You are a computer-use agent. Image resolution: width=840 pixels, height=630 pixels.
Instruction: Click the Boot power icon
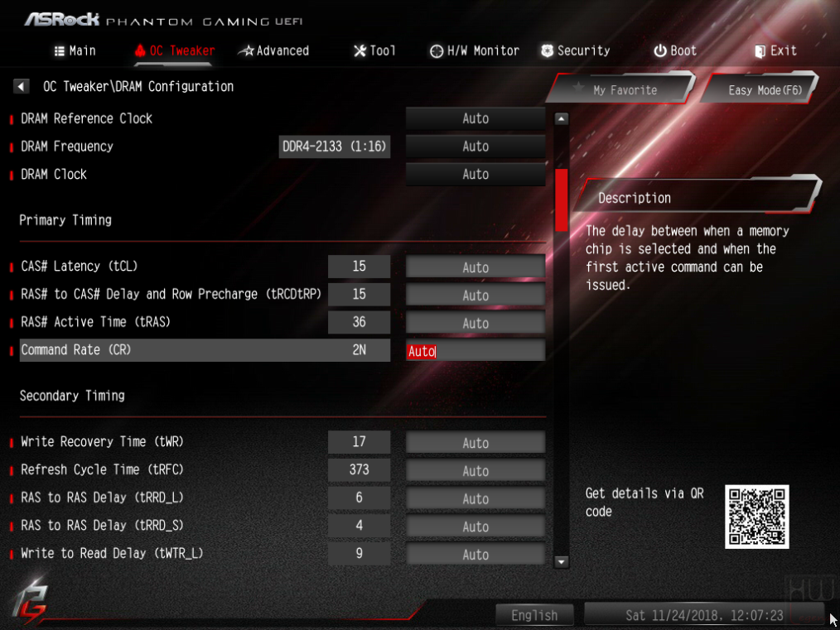660,50
